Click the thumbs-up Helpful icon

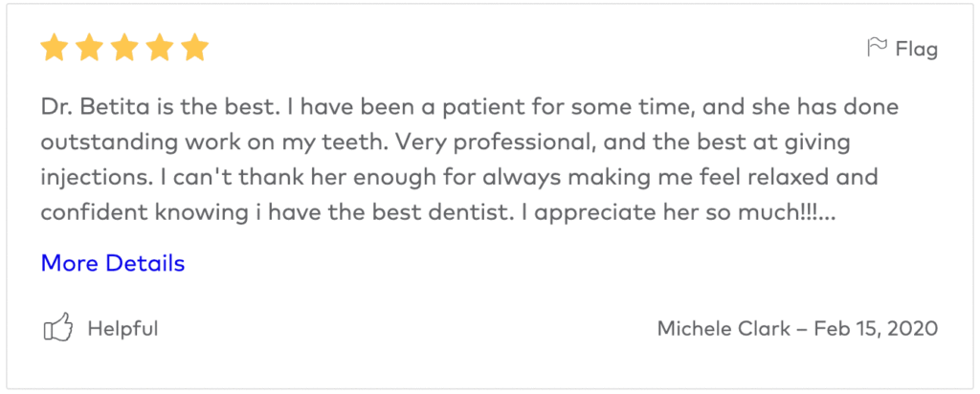click(58, 329)
